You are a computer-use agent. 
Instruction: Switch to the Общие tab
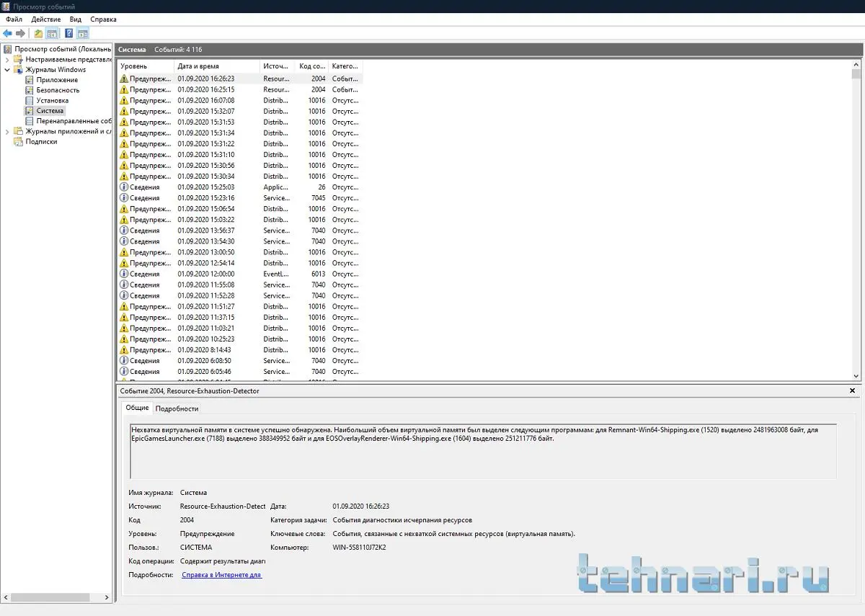point(137,408)
